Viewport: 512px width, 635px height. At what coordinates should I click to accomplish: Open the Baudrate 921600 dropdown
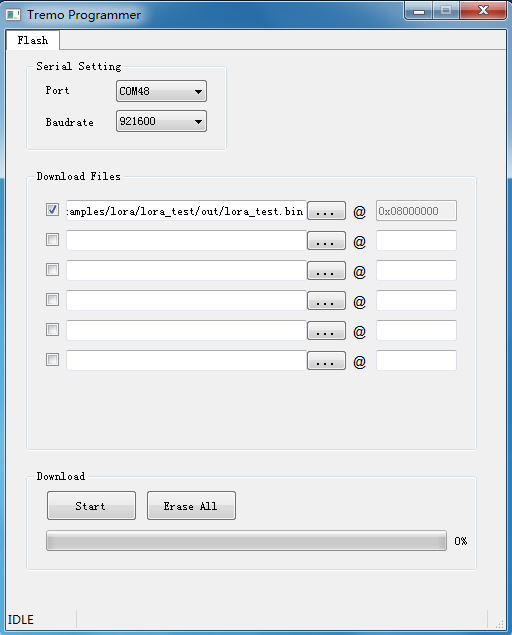click(161, 121)
